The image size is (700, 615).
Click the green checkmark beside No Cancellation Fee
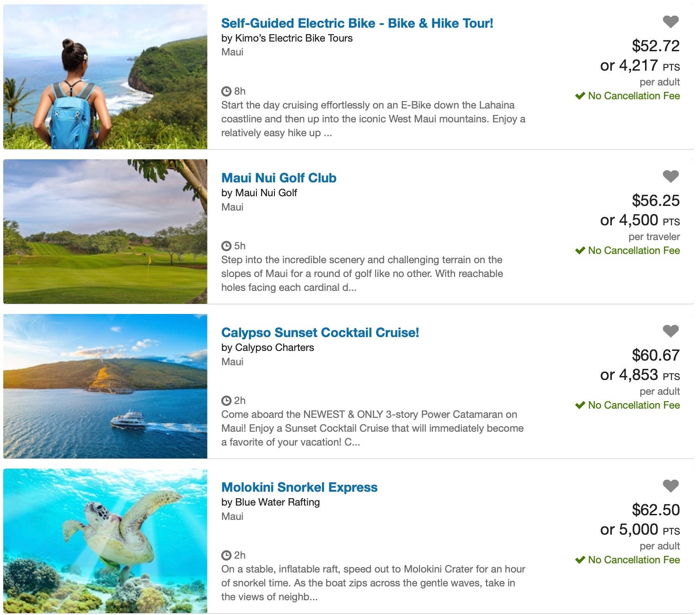click(580, 96)
